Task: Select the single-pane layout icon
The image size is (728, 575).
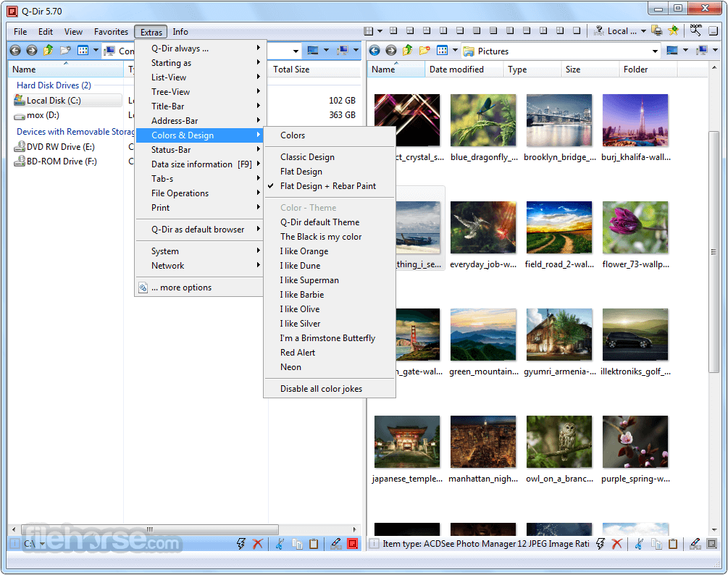Action: pos(577,30)
